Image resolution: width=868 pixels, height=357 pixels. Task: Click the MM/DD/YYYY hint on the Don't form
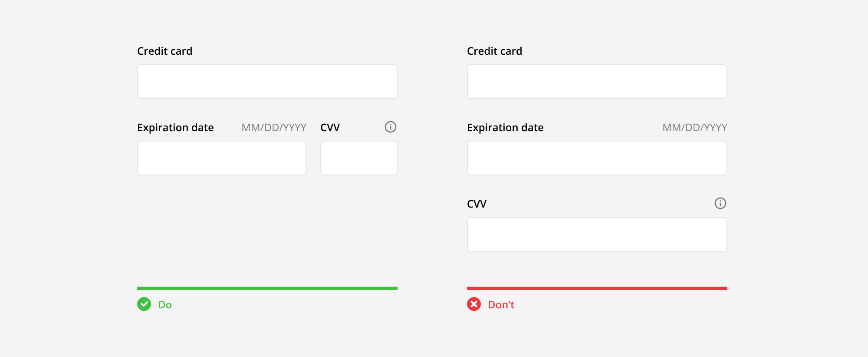point(694,127)
